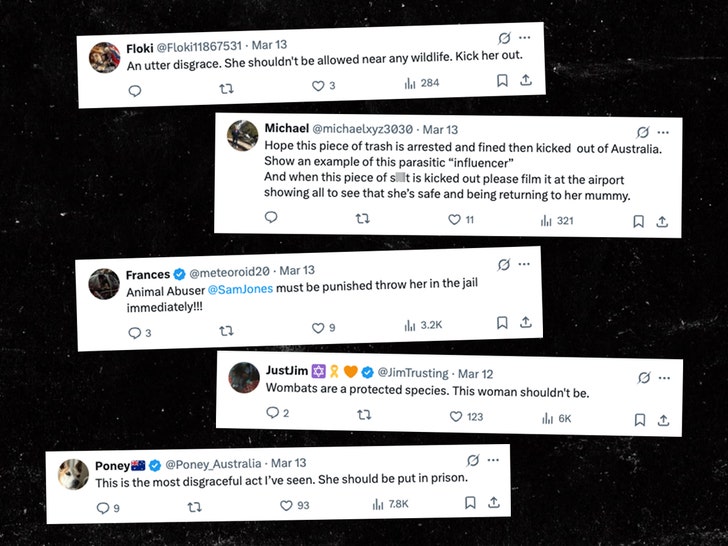Open the Grok icon on JustJim's tweet
This screenshot has width=728, height=546.
pos(644,376)
